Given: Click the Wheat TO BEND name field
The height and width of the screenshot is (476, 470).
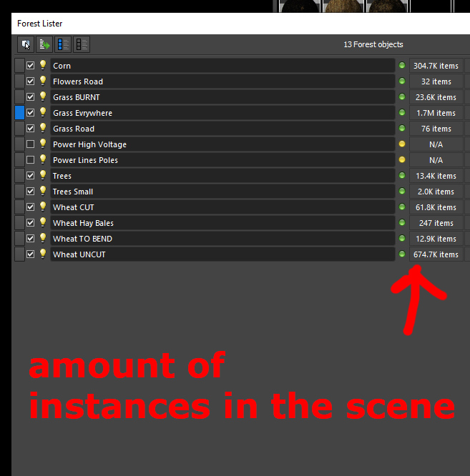Looking at the screenshot, I should pos(222,239).
